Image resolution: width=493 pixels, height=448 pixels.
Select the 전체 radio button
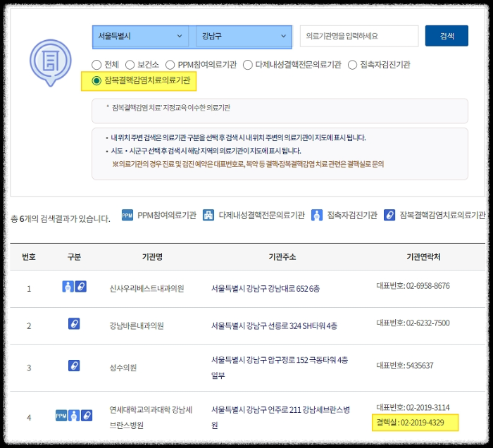(96, 65)
